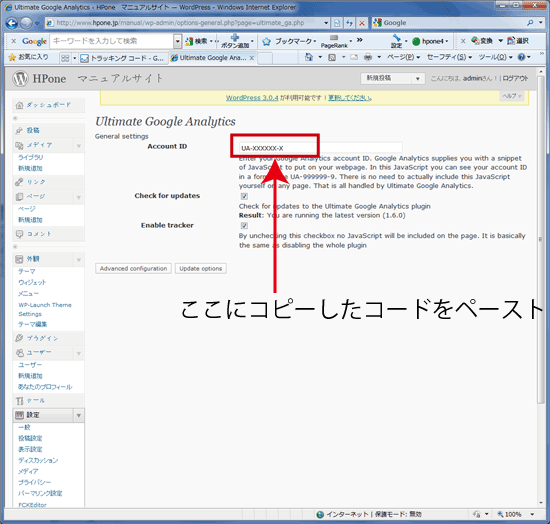Switch to the トラッキング コード tab
The height and width of the screenshot is (524, 550).
[123, 58]
